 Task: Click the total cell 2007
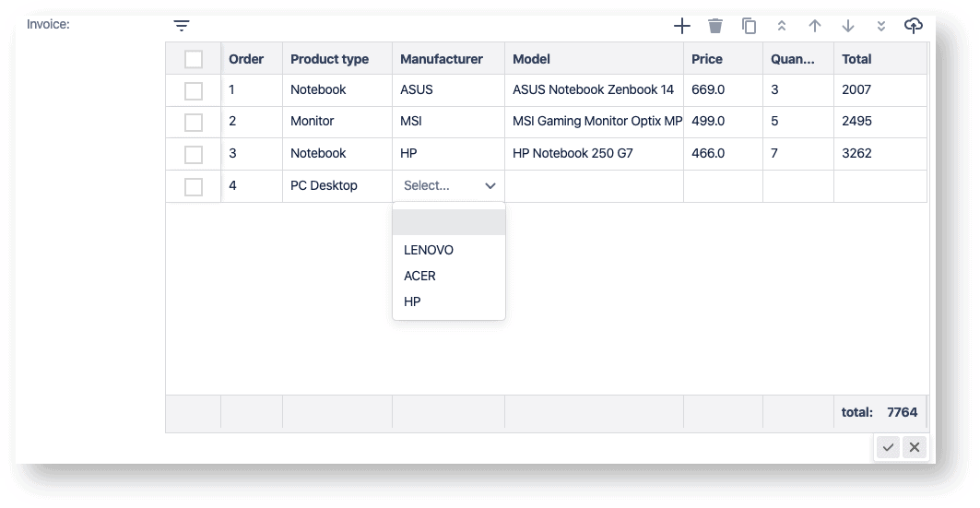pyautogui.click(x=880, y=90)
